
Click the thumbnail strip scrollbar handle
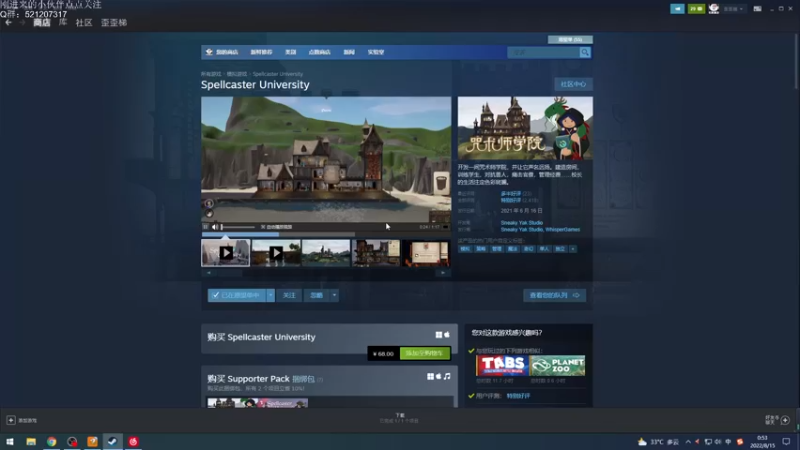tap(230, 273)
